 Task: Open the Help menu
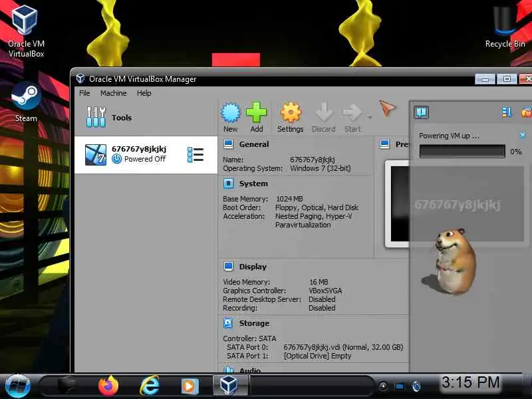[x=144, y=93]
